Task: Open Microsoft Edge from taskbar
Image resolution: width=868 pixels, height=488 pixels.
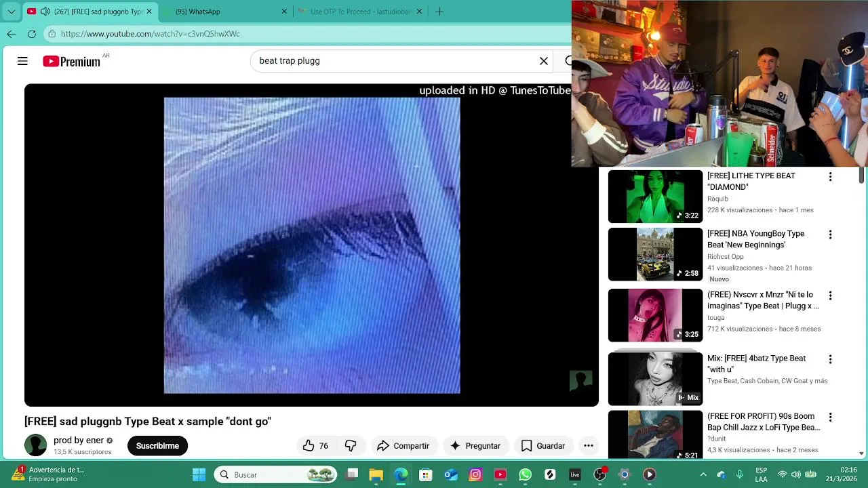Action: click(401, 474)
